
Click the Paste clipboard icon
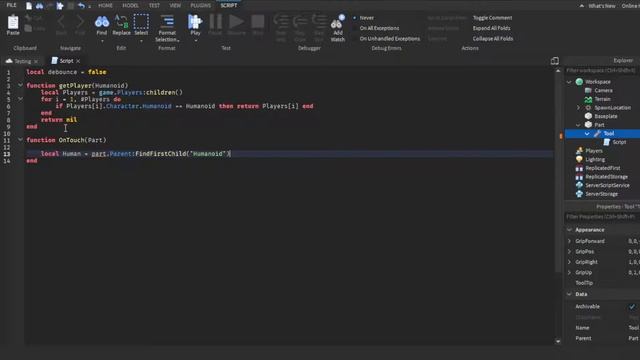tap(13, 22)
